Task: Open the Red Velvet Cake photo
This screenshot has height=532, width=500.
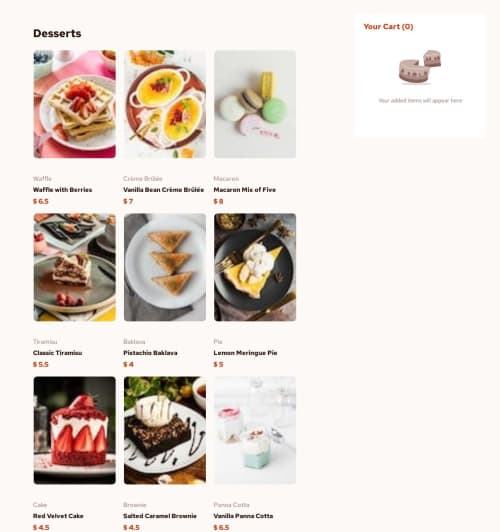Action: [75, 431]
